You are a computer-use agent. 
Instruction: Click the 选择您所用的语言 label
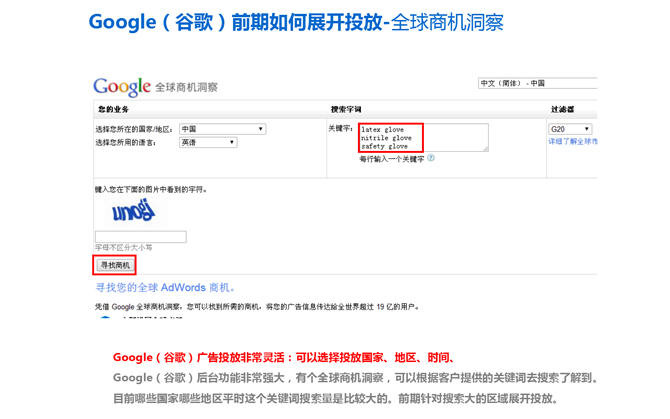coord(126,143)
